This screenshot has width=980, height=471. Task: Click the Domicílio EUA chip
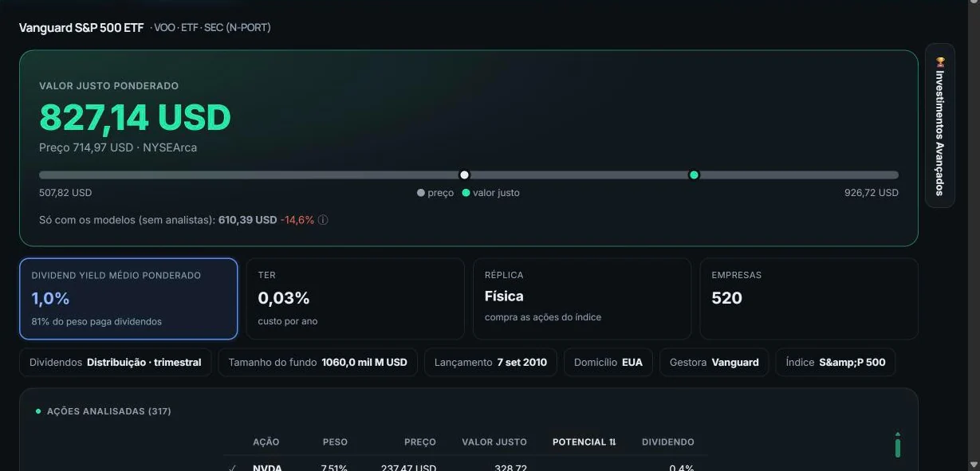click(608, 362)
